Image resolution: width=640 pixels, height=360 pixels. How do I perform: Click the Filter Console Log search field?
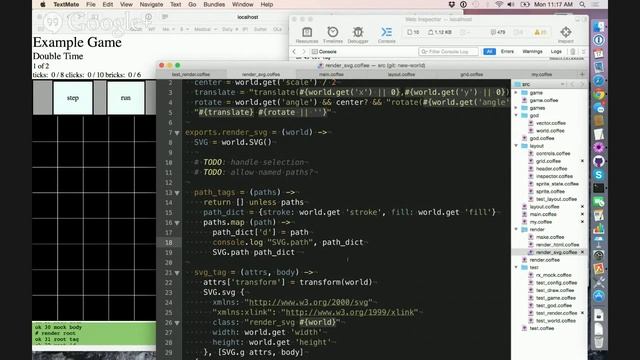pos(449,51)
